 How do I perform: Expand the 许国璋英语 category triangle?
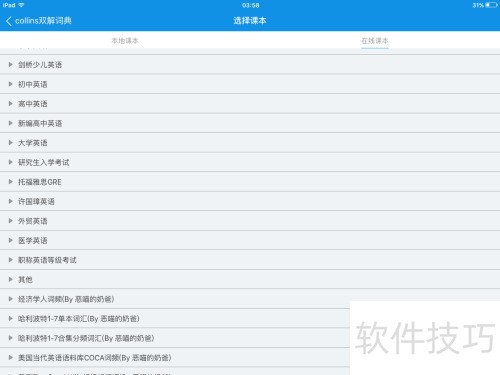coord(11,201)
